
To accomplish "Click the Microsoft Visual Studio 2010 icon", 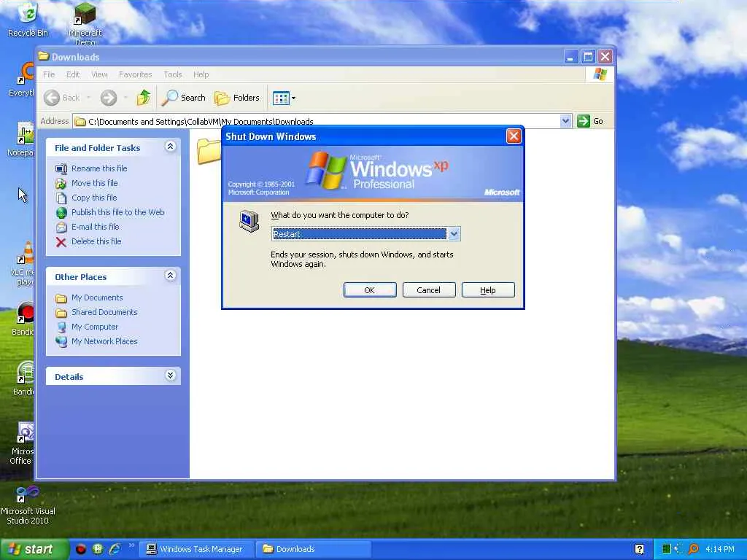I will click(x=28, y=505).
